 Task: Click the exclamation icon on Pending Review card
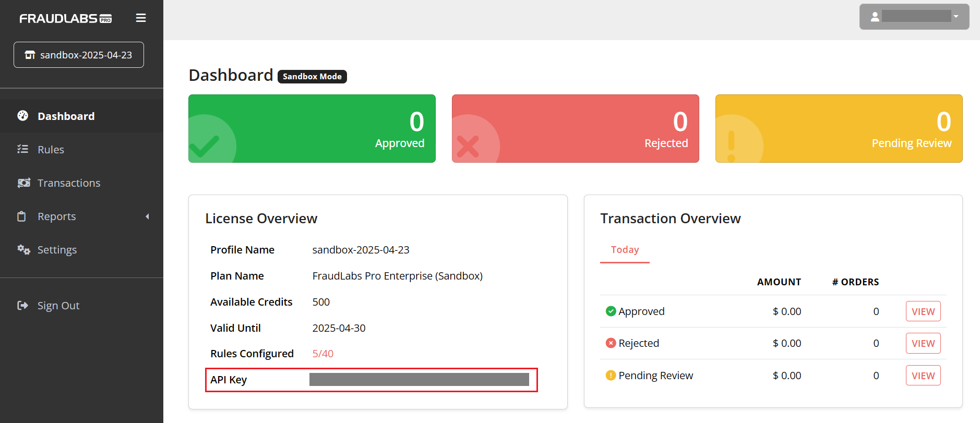coord(731,146)
